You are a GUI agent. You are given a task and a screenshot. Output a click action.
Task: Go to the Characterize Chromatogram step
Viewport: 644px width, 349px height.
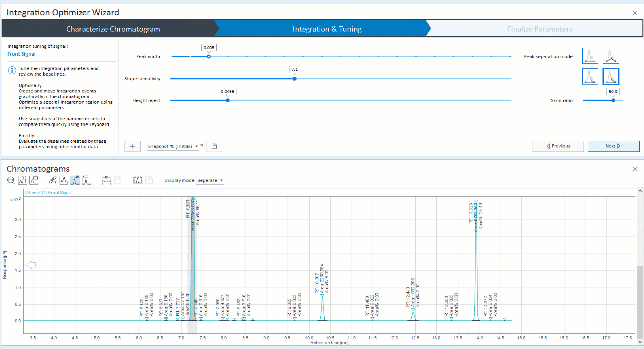point(113,29)
